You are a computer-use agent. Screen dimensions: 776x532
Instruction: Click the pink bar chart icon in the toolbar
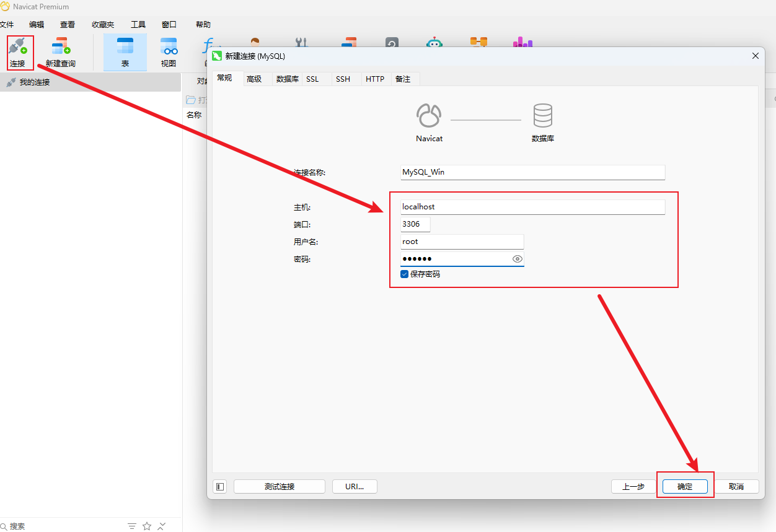(x=522, y=42)
